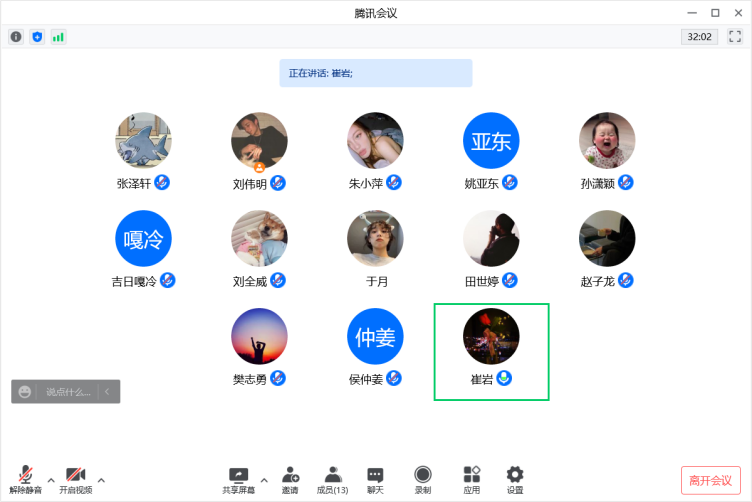
Task: Unmute microphone via 解除静音
Action: (x=26, y=476)
